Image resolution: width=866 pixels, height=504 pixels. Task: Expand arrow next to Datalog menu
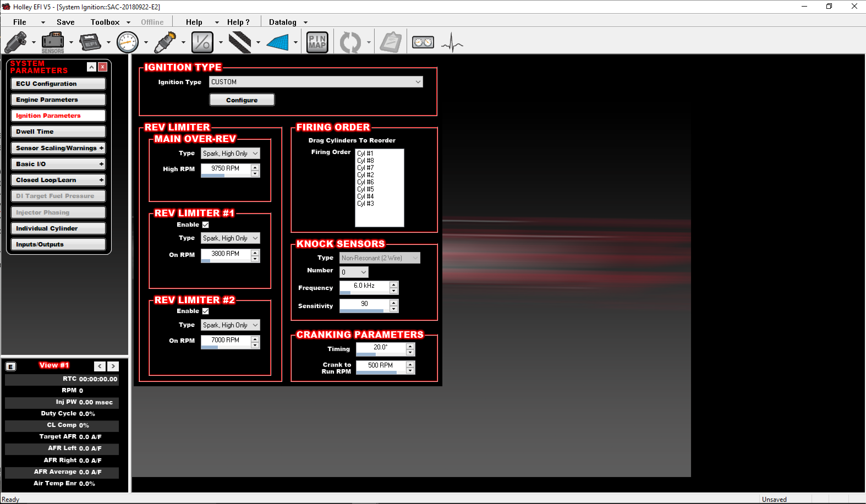coord(306,23)
